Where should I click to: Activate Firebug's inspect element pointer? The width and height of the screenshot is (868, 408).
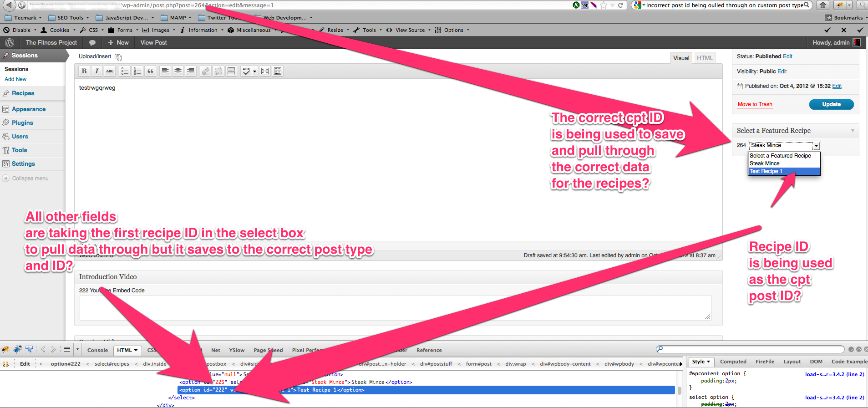tap(29, 349)
